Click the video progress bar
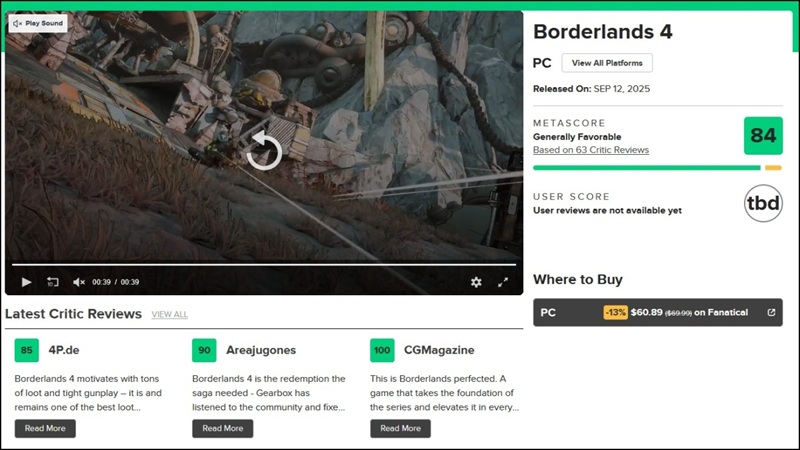Viewport: 800px width, 450px height. point(264,265)
